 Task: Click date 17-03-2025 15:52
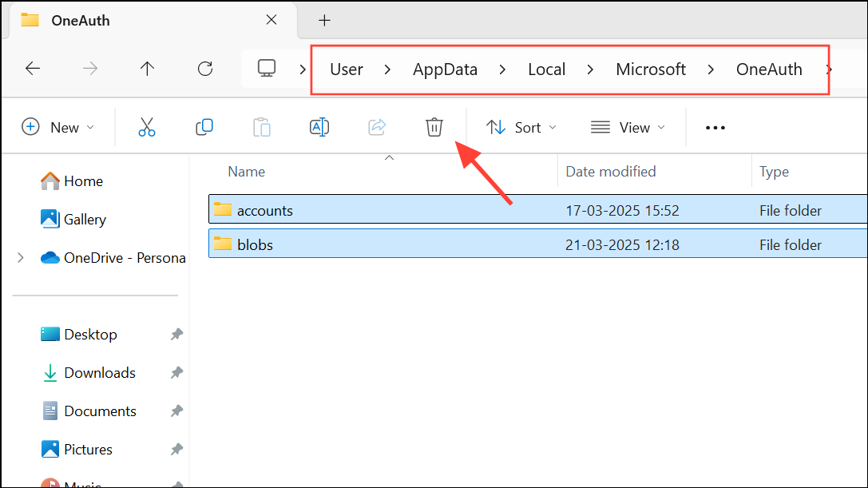click(x=622, y=211)
